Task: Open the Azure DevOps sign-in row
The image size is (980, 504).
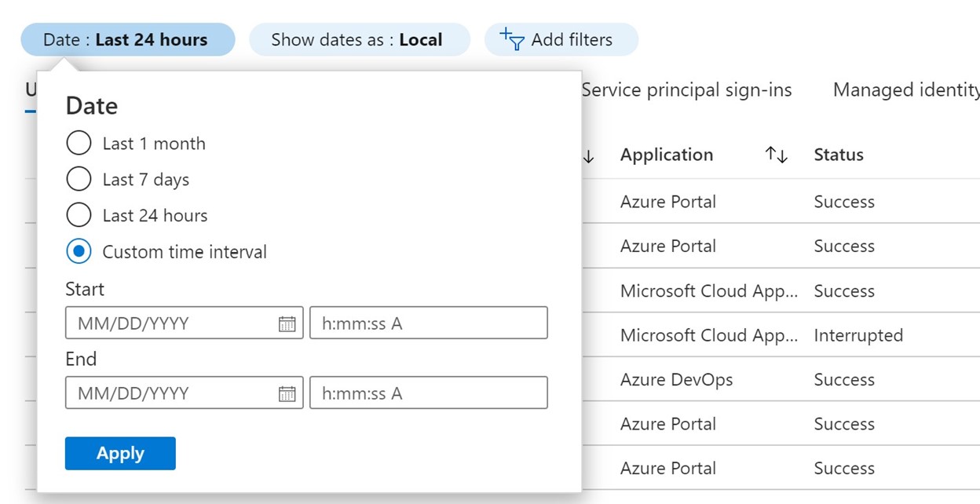Action: pyautogui.click(x=676, y=380)
